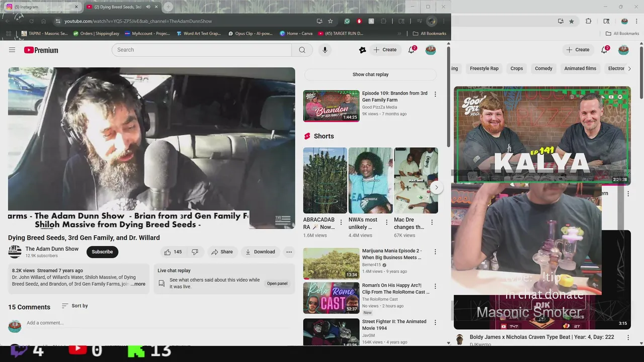Click the browser home button
Image resolution: width=644 pixels, height=362 pixels.
[x=44, y=21]
